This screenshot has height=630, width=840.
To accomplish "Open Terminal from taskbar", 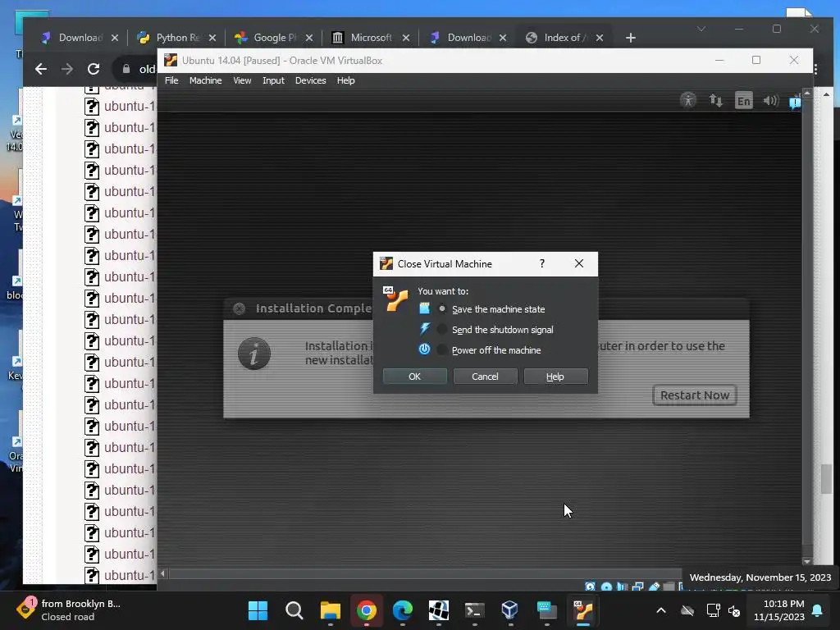I will [475, 610].
